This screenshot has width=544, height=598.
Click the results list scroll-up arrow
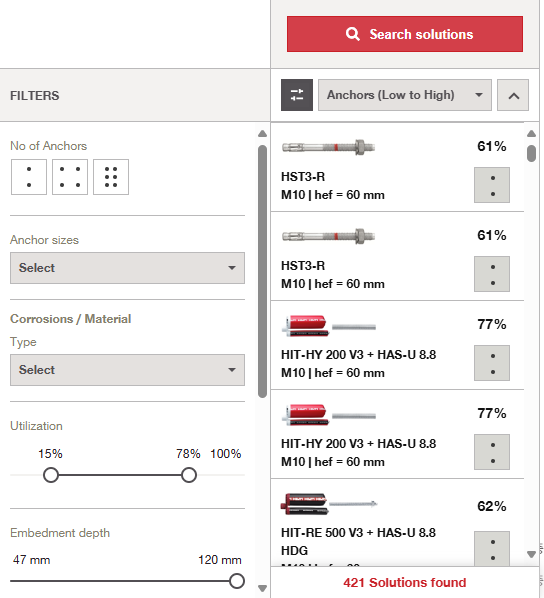pos(531,133)
